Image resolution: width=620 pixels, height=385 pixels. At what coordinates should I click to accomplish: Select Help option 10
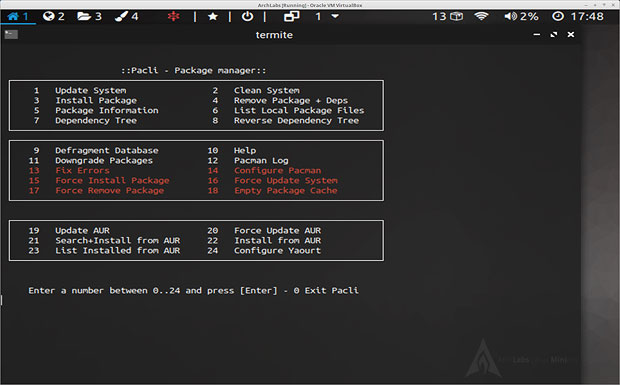(x=245, y=151)
